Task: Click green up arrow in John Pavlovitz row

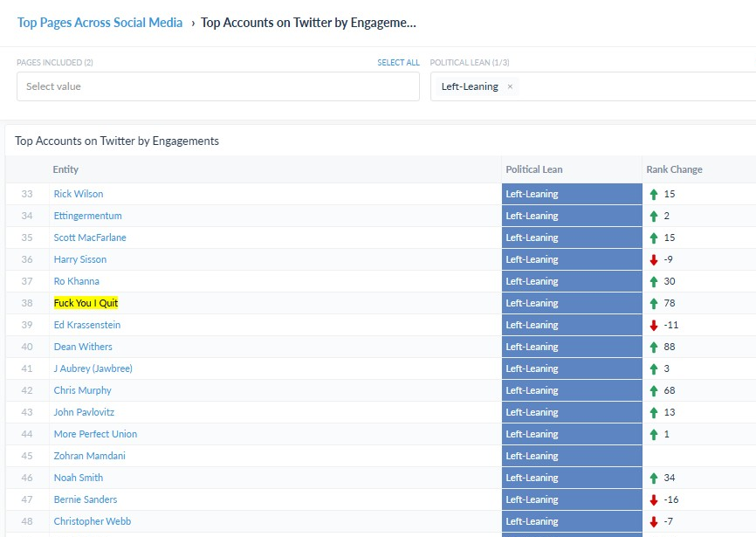Action: 654,413
